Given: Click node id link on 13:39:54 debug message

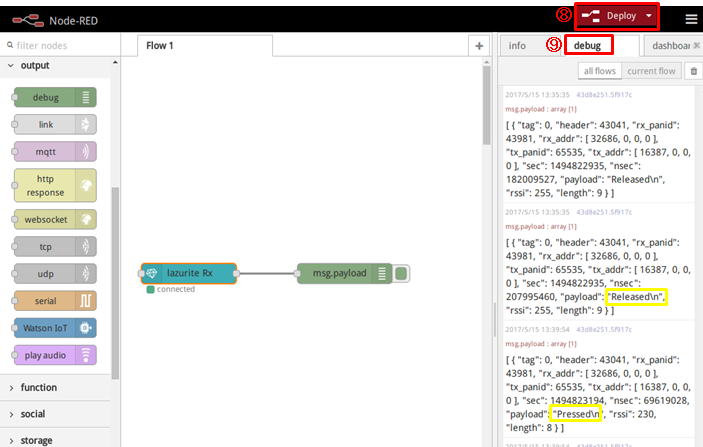Looking at the screenshot, I should [x=604, y=330].
